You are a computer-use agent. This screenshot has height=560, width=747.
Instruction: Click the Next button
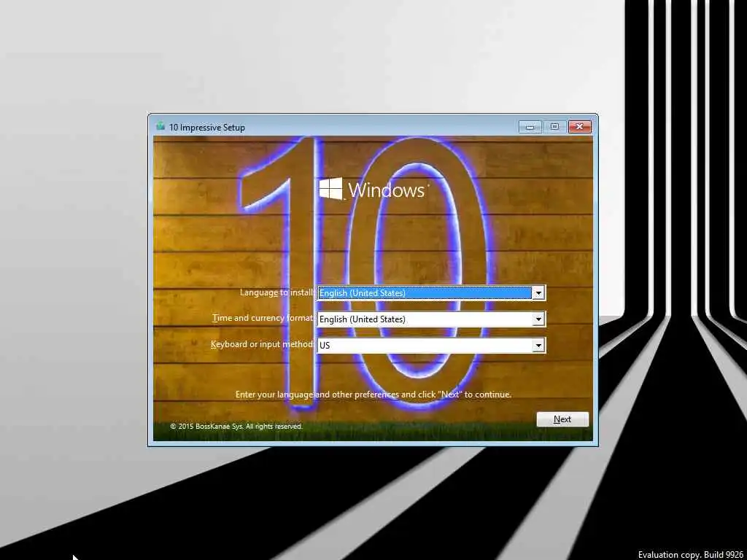[x=562, y=419]
